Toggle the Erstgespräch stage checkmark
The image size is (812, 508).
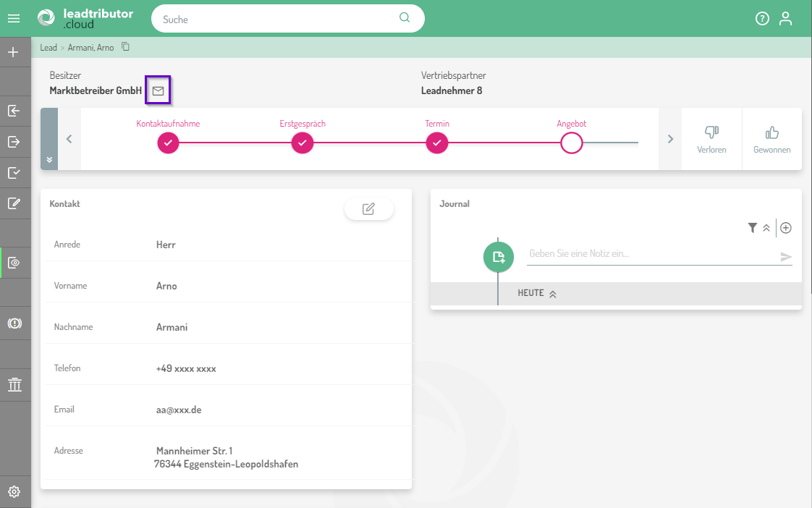303,143
